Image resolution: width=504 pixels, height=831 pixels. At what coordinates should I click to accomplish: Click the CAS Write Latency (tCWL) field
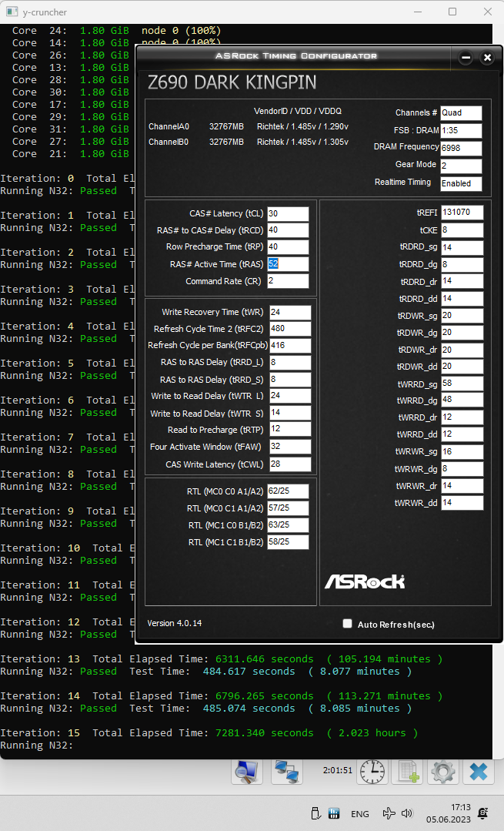point(290,464)
